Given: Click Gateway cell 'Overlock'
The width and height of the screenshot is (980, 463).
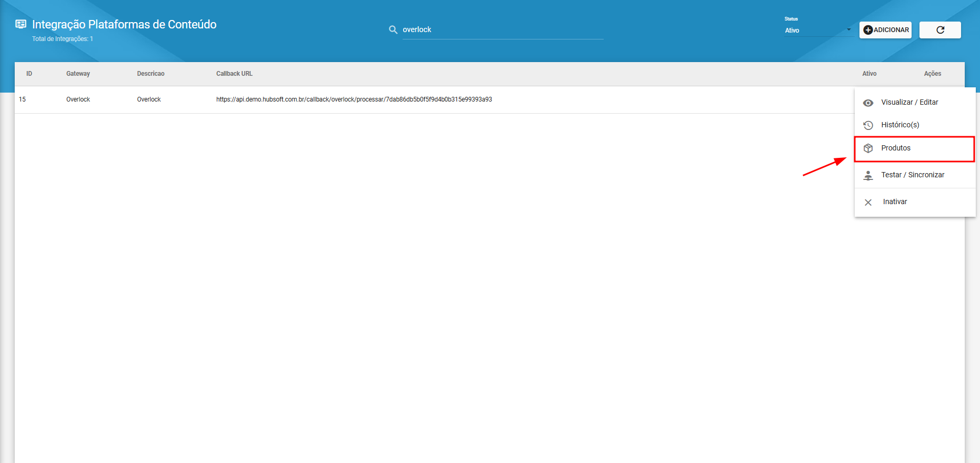Looking at the screenshot, I should click(78, 99).
